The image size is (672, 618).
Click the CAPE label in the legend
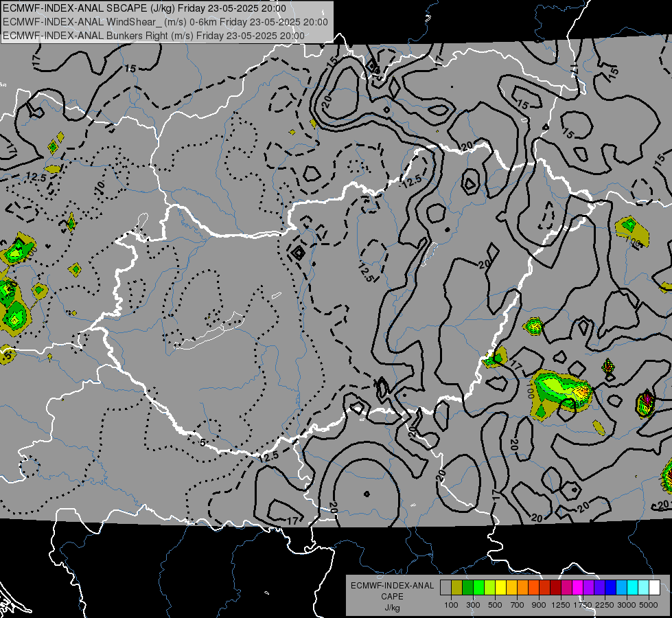pos(392,596)
